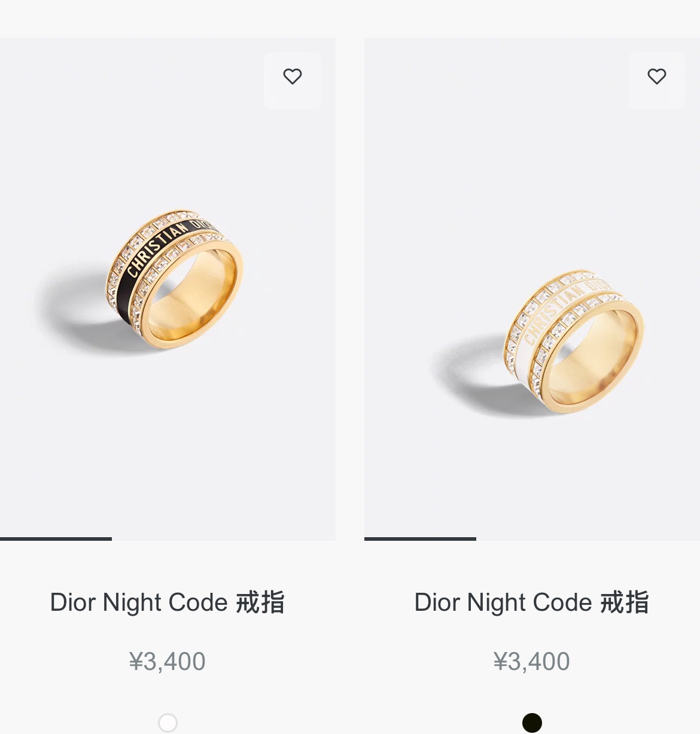
Task: Click right product image carousel progress bar
Action: tap(532, 539)
